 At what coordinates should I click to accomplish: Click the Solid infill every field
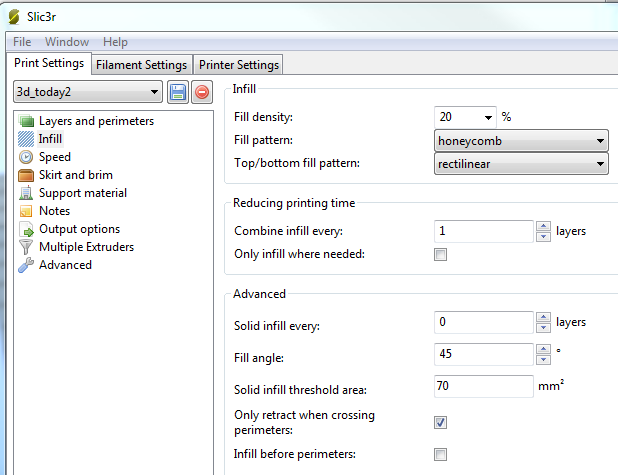[x=484, y=322]
